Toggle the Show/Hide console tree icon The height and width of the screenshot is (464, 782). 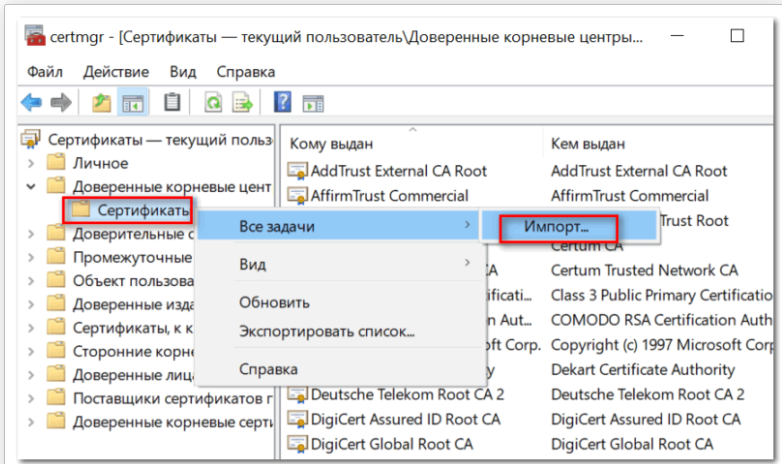(133, 103)
